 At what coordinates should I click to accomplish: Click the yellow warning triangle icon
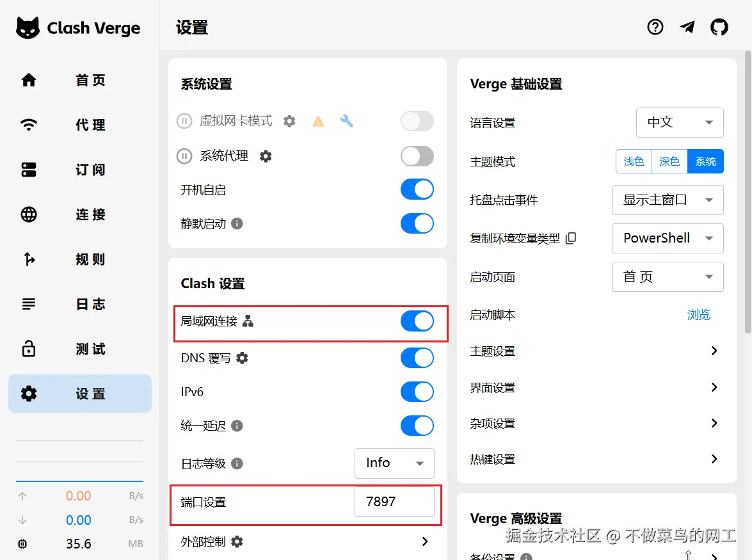pyautogui.click(x=318, y=122)
